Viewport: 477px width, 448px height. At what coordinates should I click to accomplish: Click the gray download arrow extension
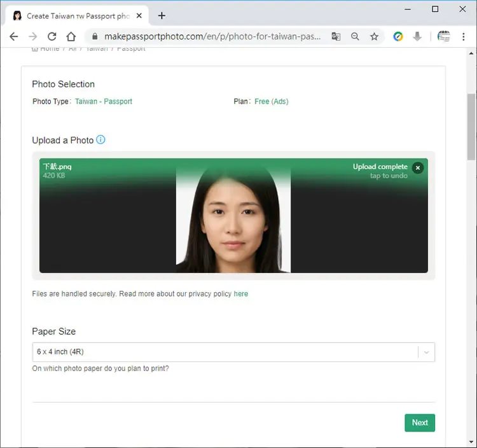pyautogui.click(x=417, y=36)
